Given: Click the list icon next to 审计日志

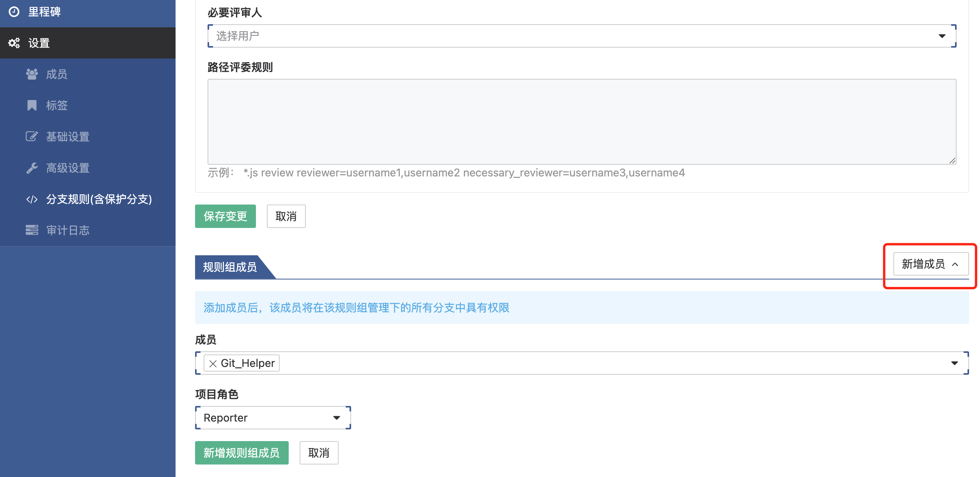Looking at the screenshot, I should pos(32,230).
